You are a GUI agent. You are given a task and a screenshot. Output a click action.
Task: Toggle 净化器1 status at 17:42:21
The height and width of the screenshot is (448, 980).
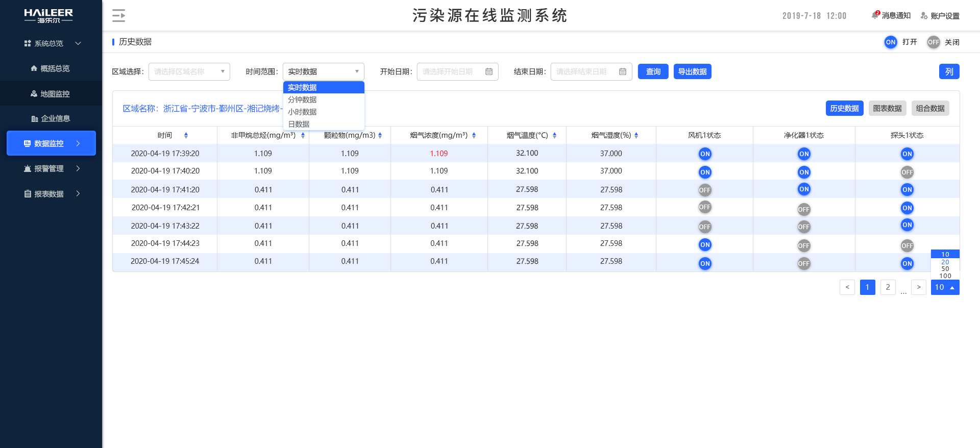pos(804,209)
